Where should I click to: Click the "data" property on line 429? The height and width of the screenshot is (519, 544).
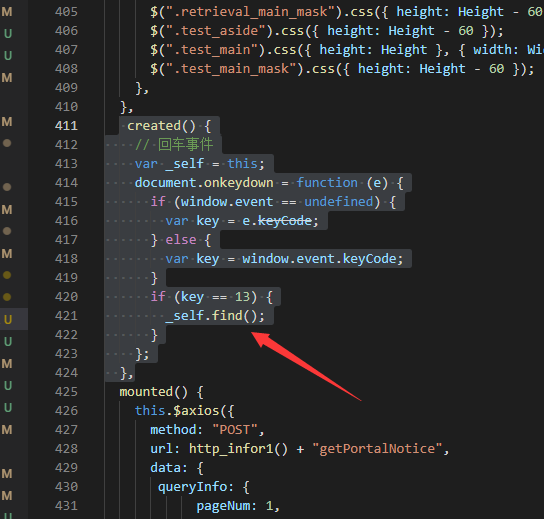coord(165,468)
